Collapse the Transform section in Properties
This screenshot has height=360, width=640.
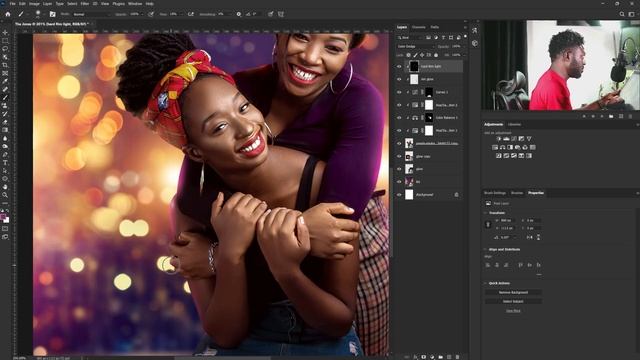(486, 213)
